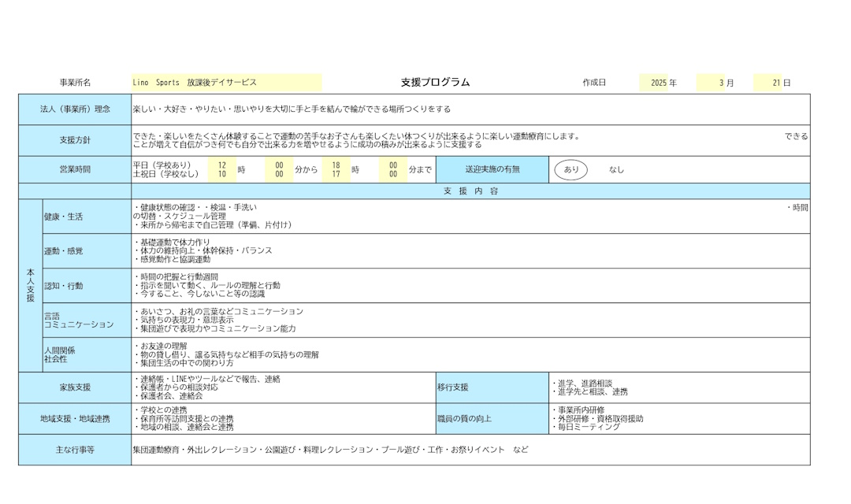Select the 運動・感覚 category cell

[87, 251]
